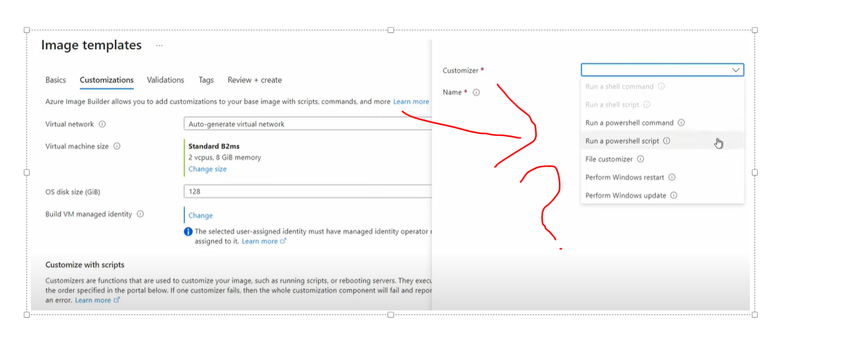Screen dimensions: 868x358
Task: Click info icon next to Run a powershell script
Action: (x=667, y=141)
